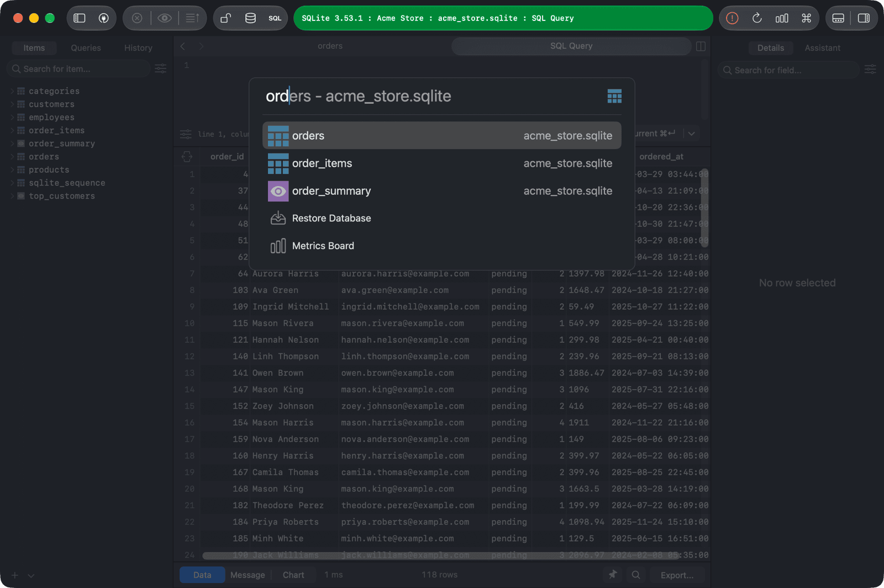884x588 pixels.
Task: Click the red warning alert icon
Action: click(732, 18)
